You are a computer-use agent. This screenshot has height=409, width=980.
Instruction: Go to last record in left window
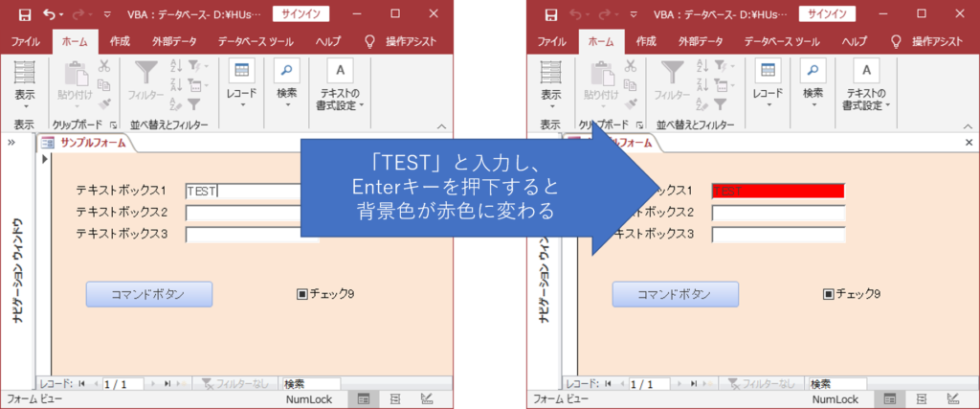click(x=167, y=384)
